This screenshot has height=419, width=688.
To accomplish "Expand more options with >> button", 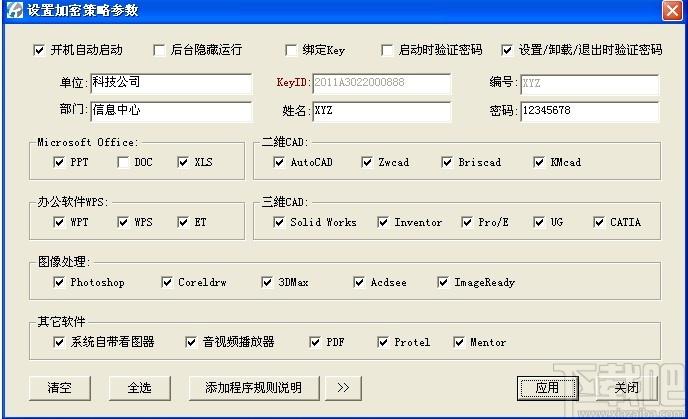I will point(344,388).
